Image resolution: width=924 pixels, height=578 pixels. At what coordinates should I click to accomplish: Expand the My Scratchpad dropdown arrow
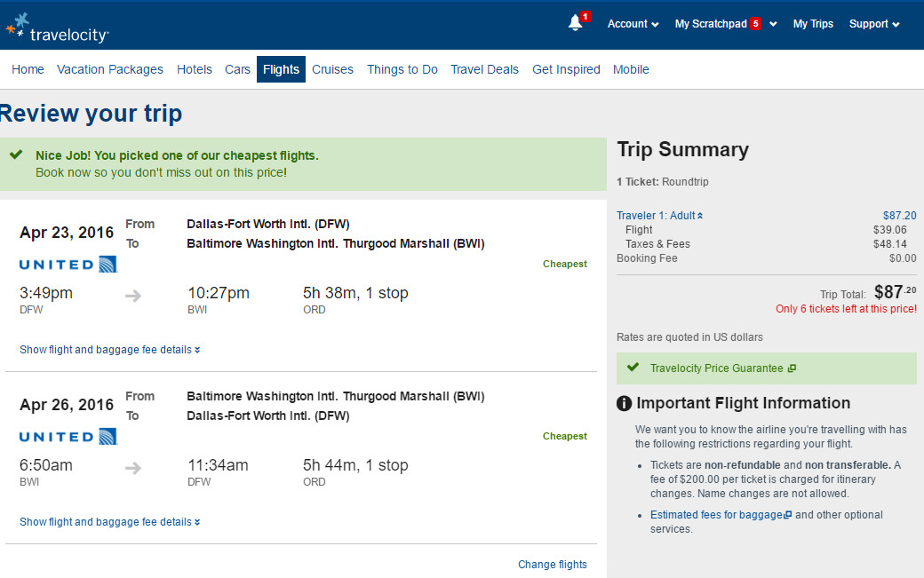773,24
